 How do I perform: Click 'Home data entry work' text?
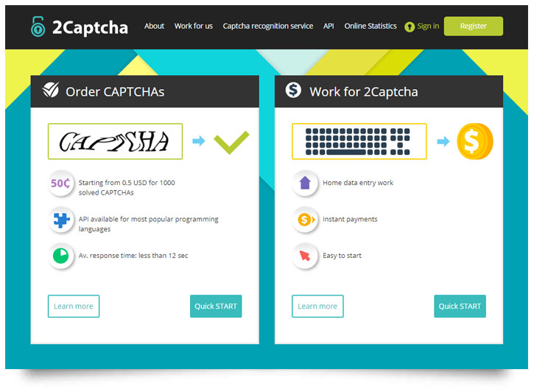(x=358, y=183)
